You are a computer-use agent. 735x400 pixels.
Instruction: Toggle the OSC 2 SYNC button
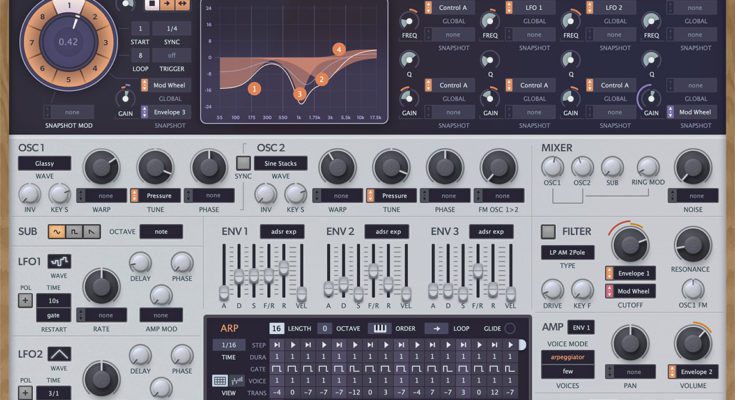pyautogui.click(x=242, y=161)
